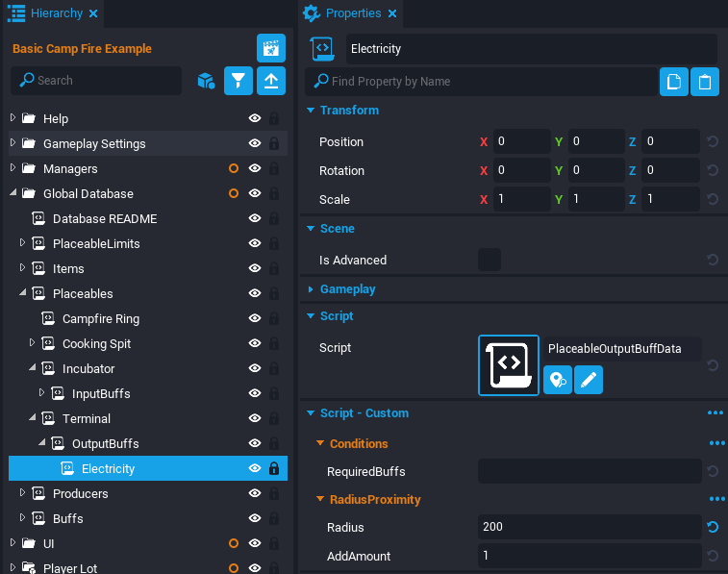This screenshot has width=728, height=574.
Task: Toggle lock on the Gameplay Settings folder
Action: [x=274, y=143]
